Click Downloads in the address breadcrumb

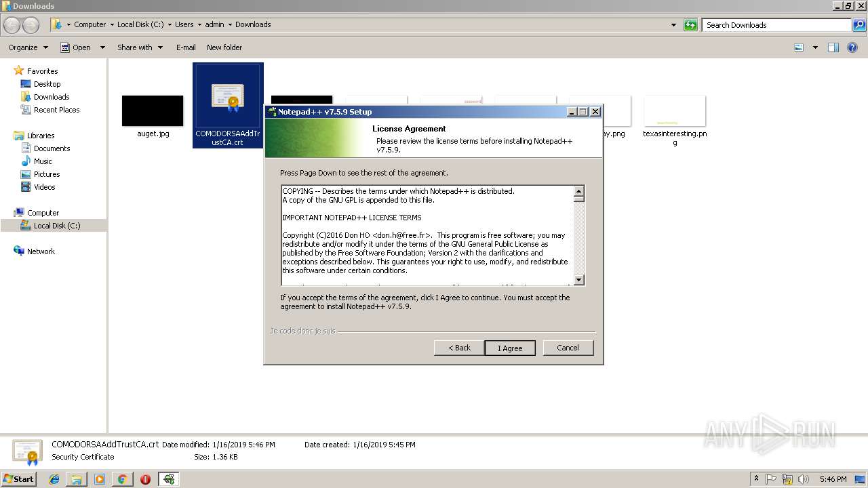(253, 24)
